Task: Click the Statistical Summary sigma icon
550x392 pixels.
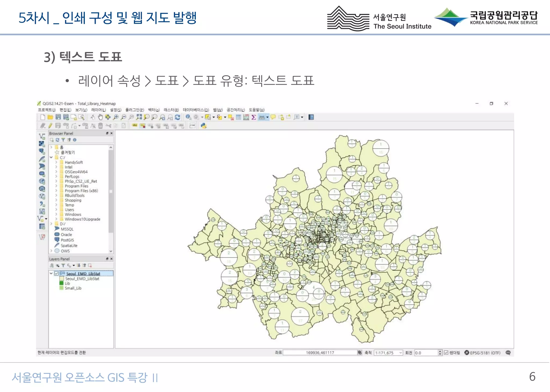Action: point(254,117)
